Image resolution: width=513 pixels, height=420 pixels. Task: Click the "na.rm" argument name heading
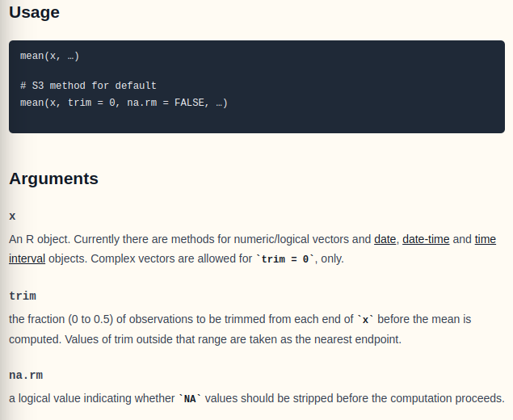(x=26, y=376)
